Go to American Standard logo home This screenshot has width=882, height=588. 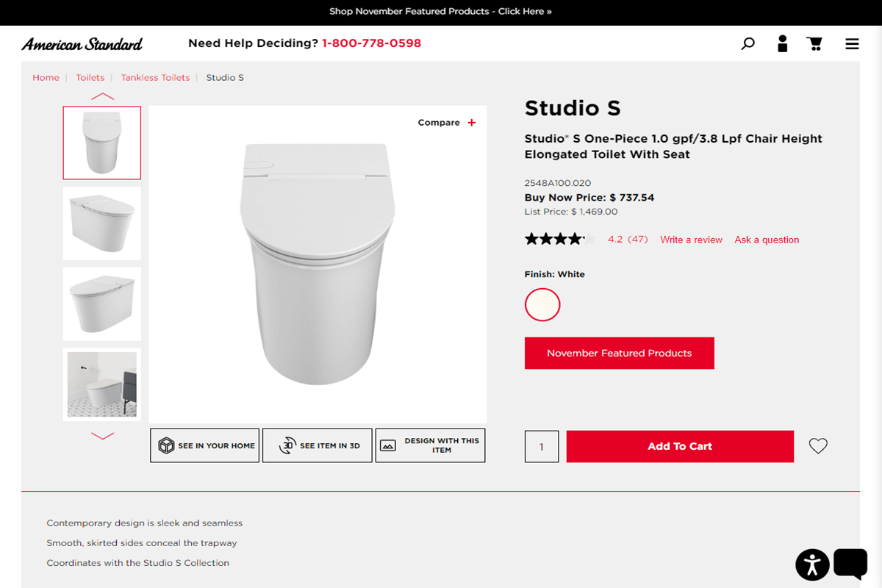point(82,44)
